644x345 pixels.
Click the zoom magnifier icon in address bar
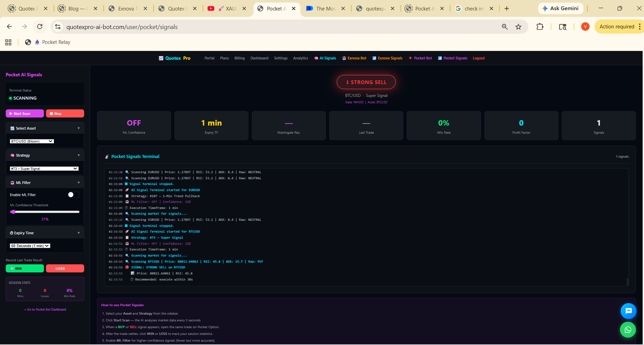click(x=505, y=27)
